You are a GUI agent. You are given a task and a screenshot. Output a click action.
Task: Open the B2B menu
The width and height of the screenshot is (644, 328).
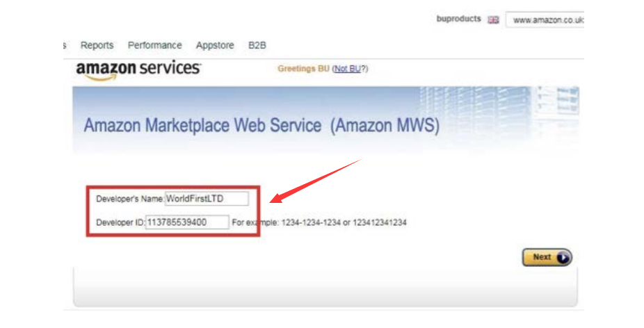click(257, 45)
